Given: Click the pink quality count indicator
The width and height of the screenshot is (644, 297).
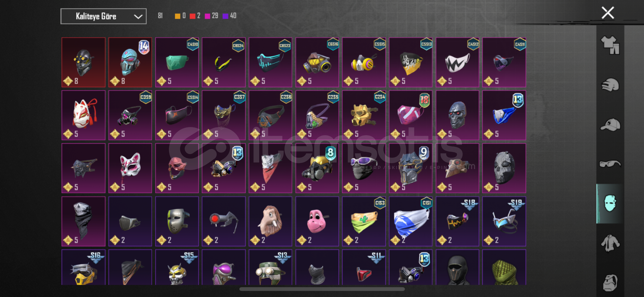Looking at the screenshot, I should point(212,16).
